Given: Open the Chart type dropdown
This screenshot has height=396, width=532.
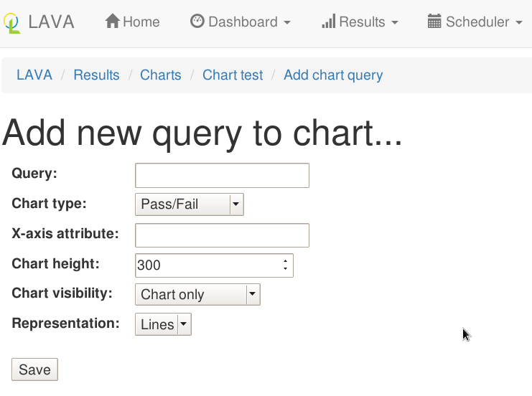Looking at the screenshot, I should pyautogui.click(x=190, y=204).
